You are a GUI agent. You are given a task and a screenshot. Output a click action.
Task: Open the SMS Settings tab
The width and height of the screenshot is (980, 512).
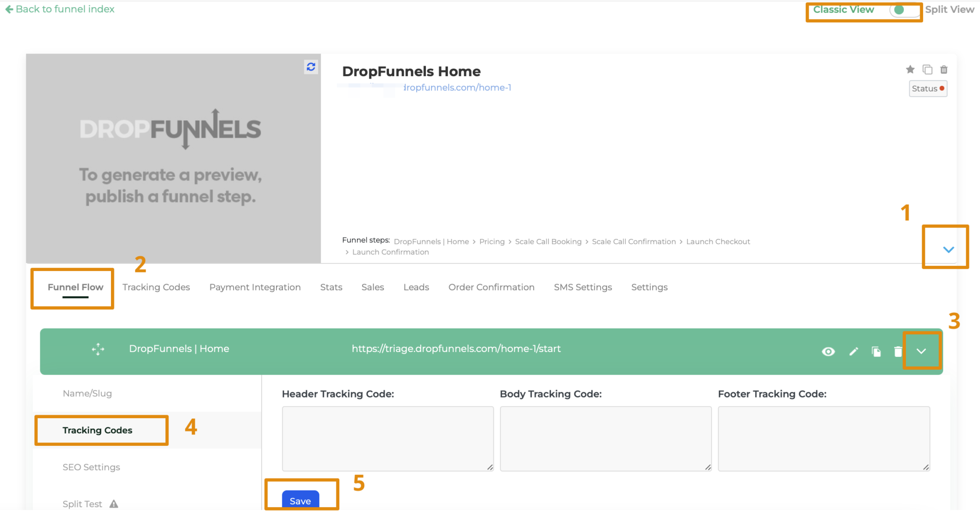pyautogui.click(x=583, y=287)
